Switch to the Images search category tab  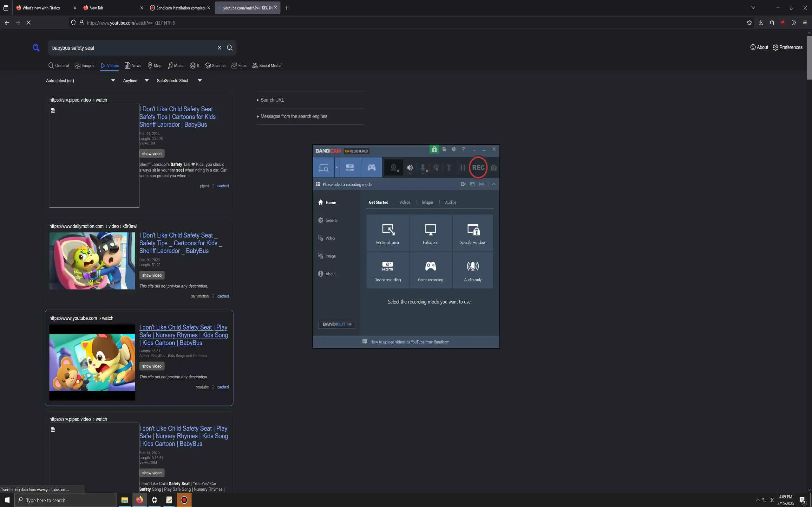pyautogui.click(x=85, y=66)
